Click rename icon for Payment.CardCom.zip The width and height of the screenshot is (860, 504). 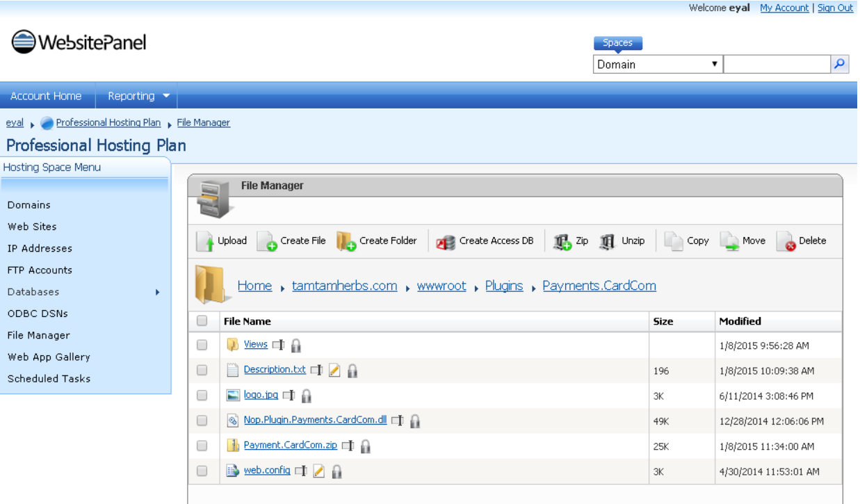click(348, 446)
